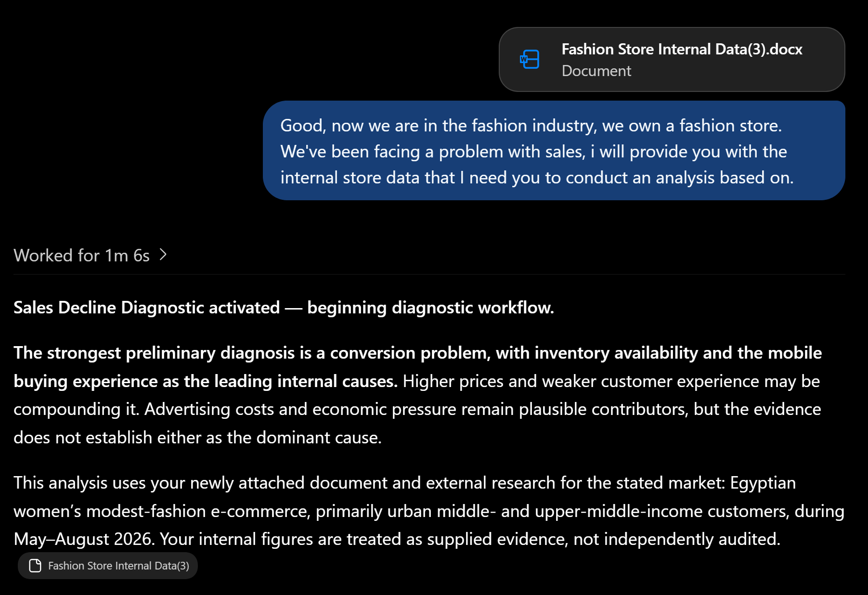Viewport: 868px width, 595px height.
Task: Open the 'Fashion Store Internal Data(3)' source chip
Action: click(x=108, y=566)
